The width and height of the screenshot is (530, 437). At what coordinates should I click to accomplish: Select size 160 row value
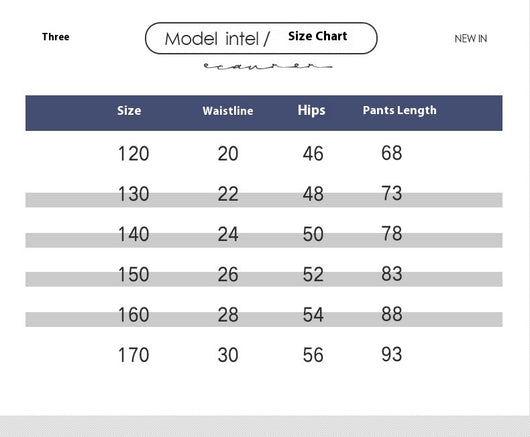click(x=133, y=315)
